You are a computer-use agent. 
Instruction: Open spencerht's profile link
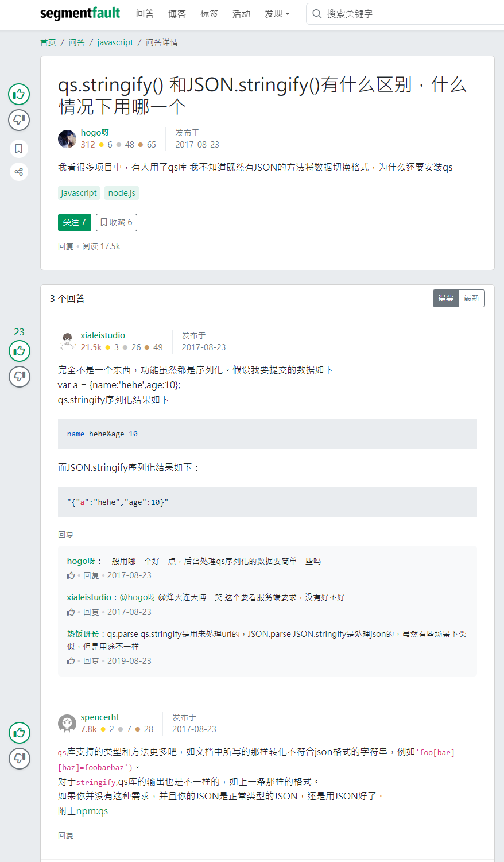click(x=100, y=717)
